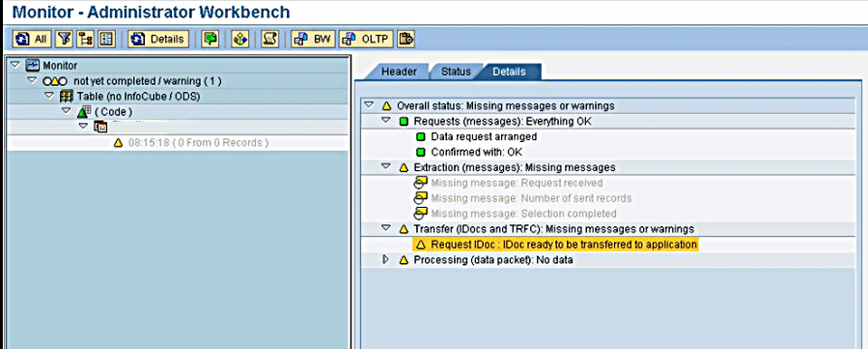Select '( Code )' tree label
Viewport: 868px width, 349px height.
point(114,112)
